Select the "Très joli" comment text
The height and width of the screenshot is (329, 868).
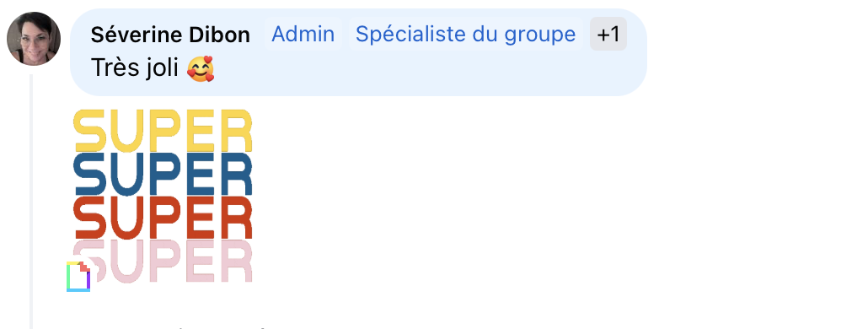coord(135,68)
